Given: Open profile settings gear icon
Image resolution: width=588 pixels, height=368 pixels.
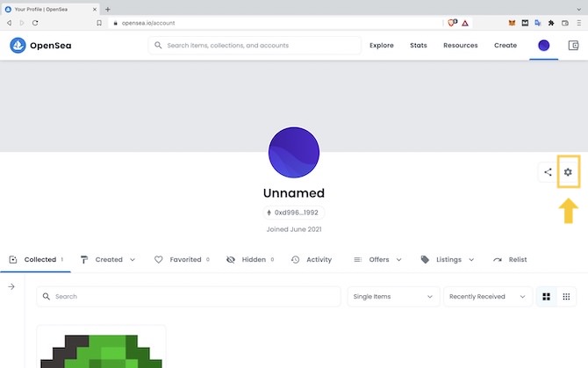Looking at the screenshot, I should coord(568,172).
